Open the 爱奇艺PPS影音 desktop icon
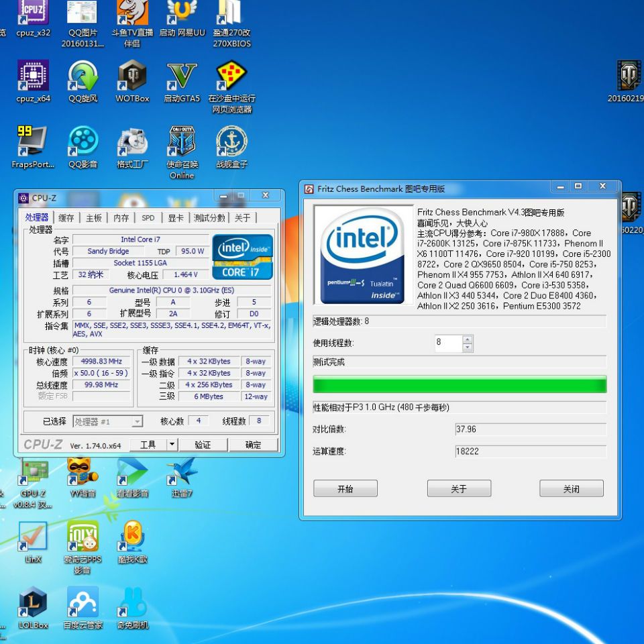This screenshot has width=644, height=644. (x=83, y=537)
